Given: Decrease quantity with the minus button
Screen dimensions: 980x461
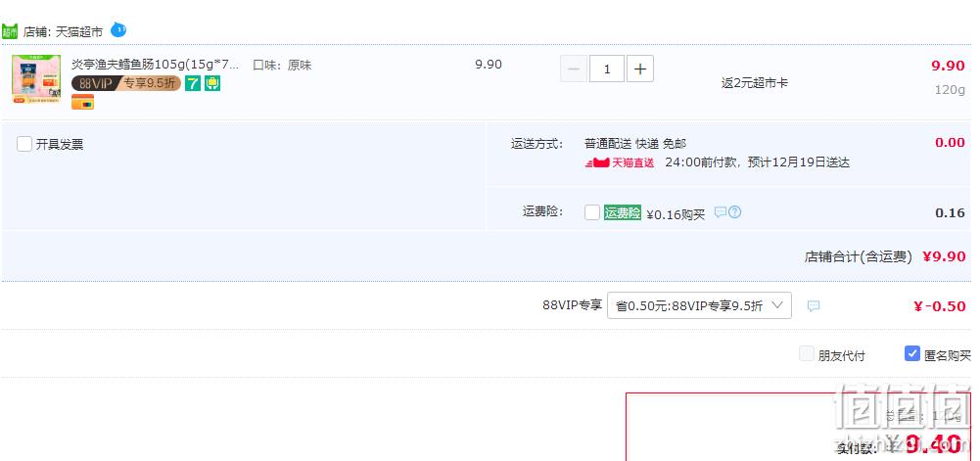Looking at the screenshot, I should click(x=574, y=69).
